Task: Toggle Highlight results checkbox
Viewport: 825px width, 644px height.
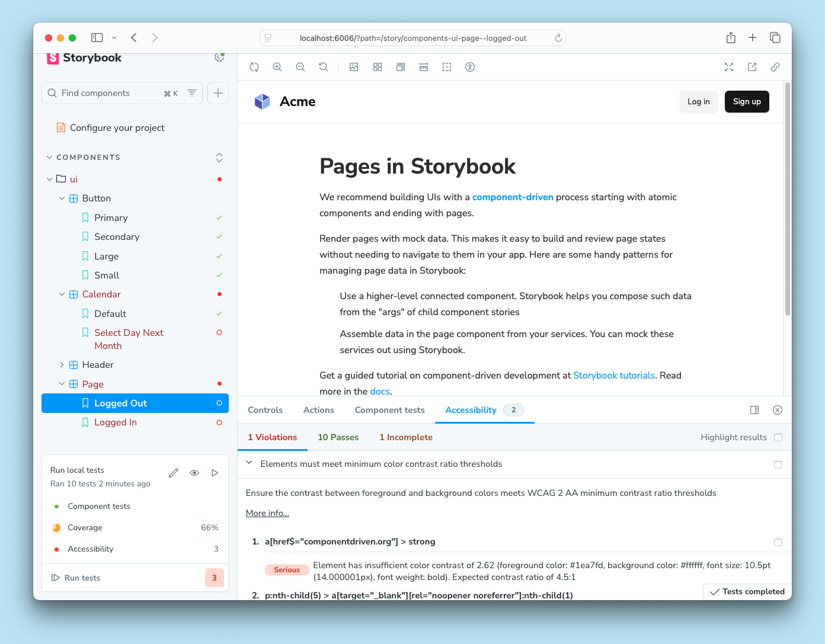Action: point(778,437)
